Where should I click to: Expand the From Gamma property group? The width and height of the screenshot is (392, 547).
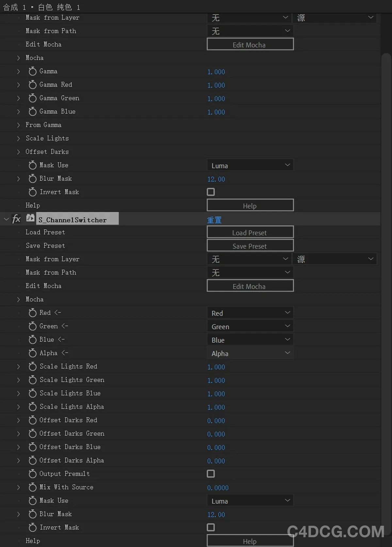(x=19, y=125)
